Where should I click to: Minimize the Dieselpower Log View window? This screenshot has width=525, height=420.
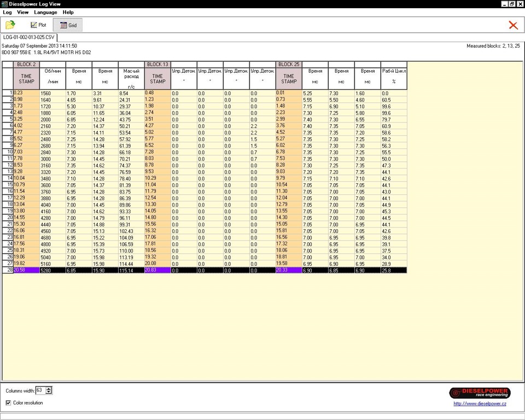505,4
